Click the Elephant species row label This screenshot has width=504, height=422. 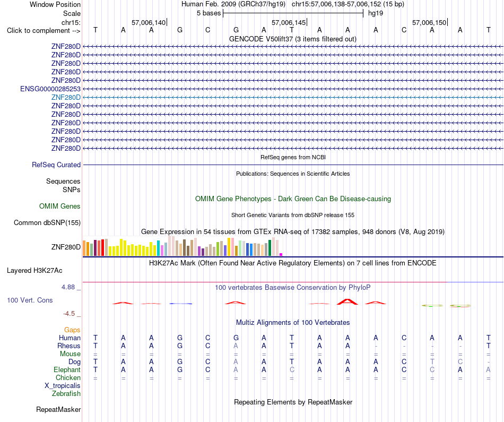[67, 369]
